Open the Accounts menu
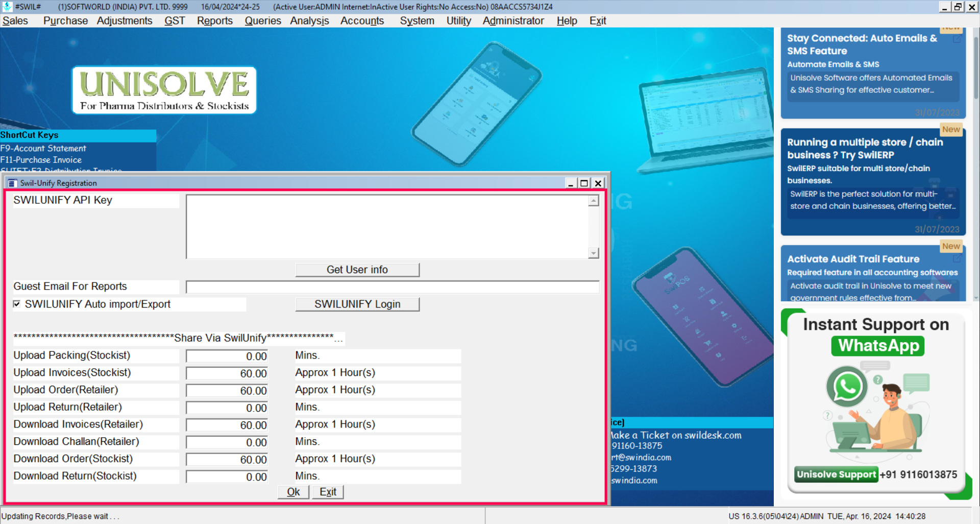 362,21
